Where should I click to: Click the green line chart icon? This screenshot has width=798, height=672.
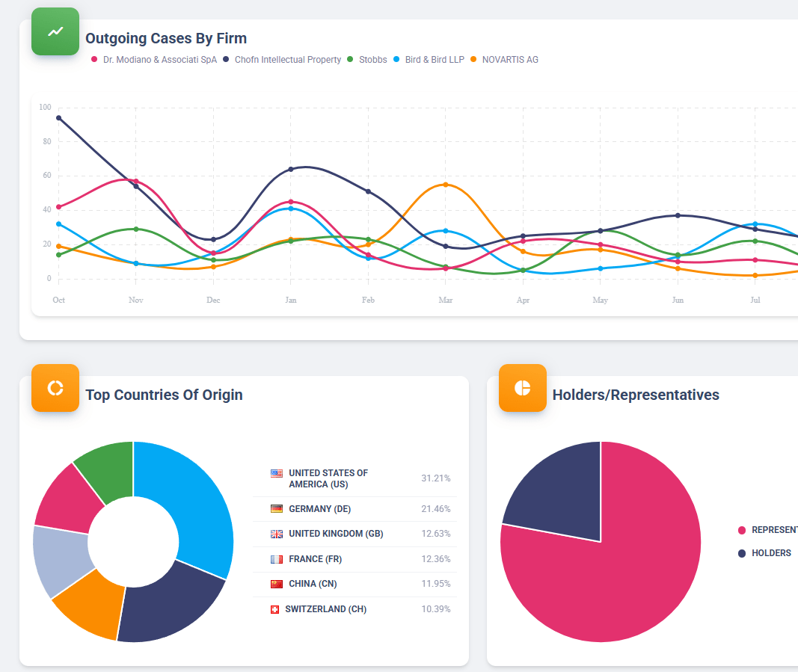pyautogui.click(x=55, y=31)
